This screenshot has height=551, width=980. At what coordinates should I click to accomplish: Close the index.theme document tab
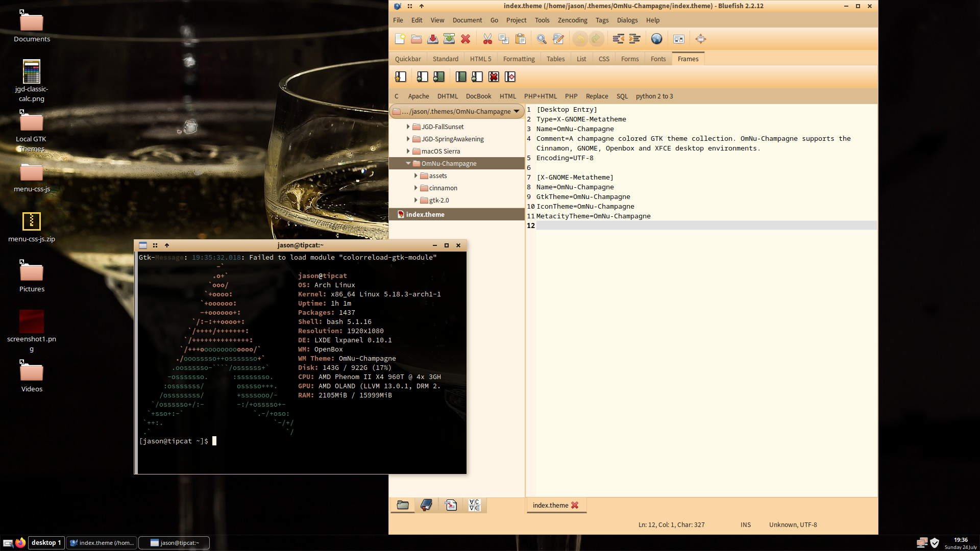coord(575,505)
